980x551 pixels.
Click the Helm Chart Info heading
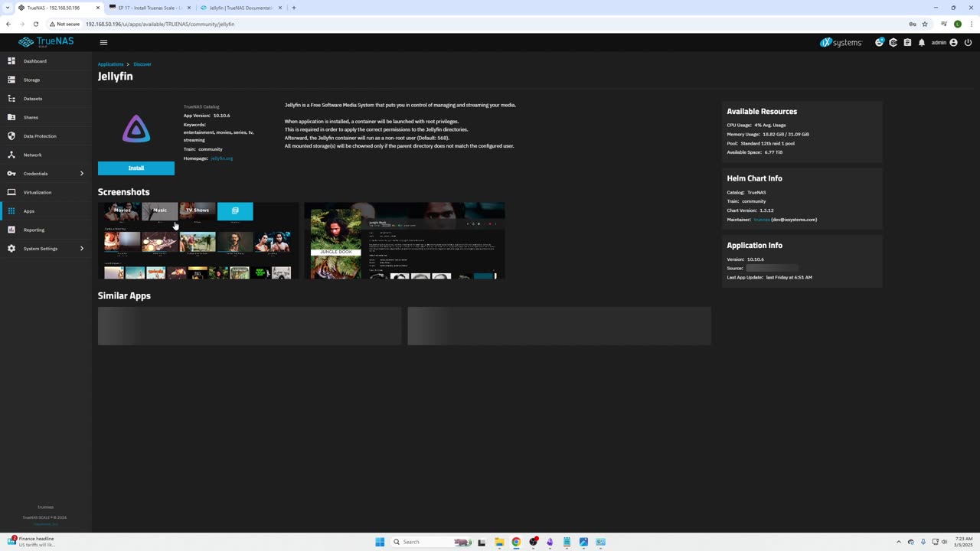pyautogui.click(x=754, y=178)
